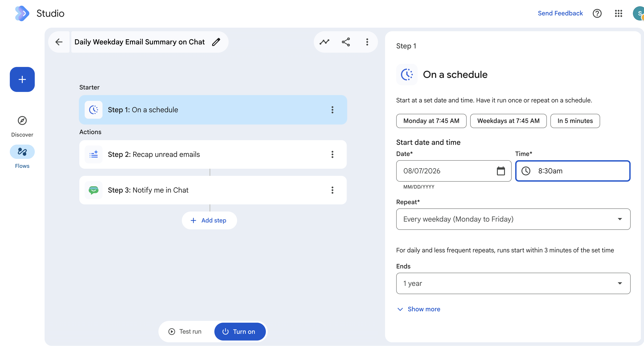Screen dimensions: 644x349
Task: Choose Monday at 7:45 AM preset
Action: (x=431, y=121)
